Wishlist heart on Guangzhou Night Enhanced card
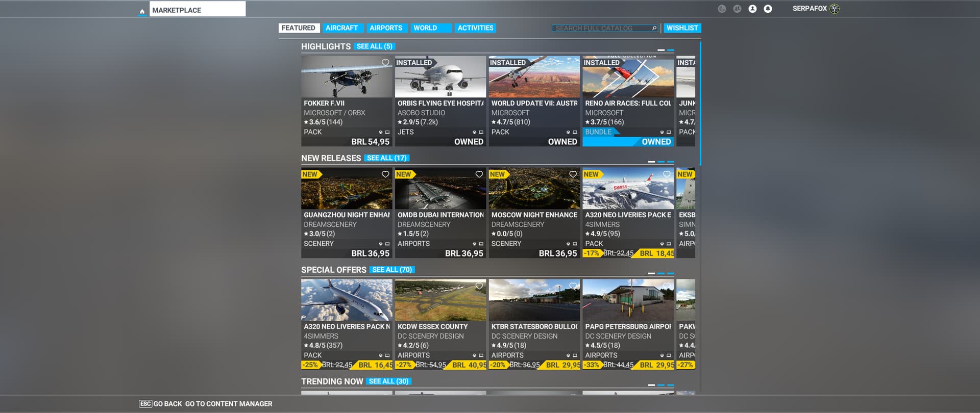 pyautogui.click(x=385, y=174)
